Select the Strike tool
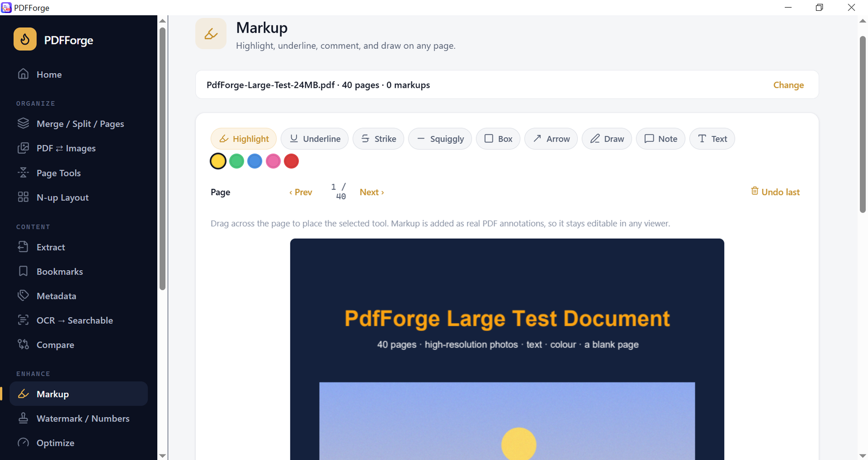This screenshot has height=460, width=868. tap(378, 139)
